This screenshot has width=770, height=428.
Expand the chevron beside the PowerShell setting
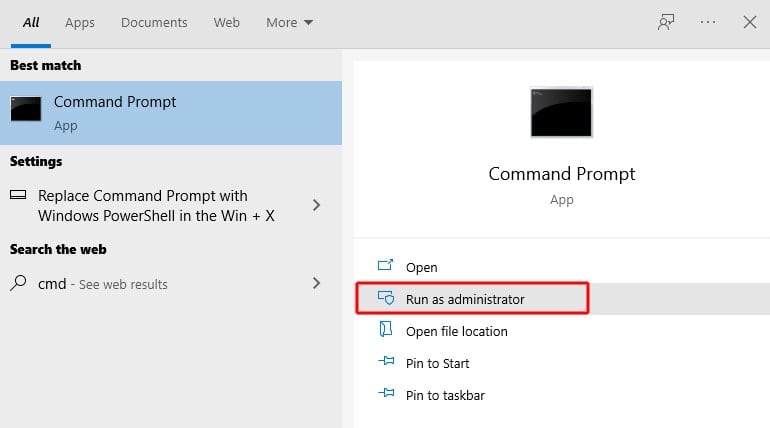(x=316, y=205)
